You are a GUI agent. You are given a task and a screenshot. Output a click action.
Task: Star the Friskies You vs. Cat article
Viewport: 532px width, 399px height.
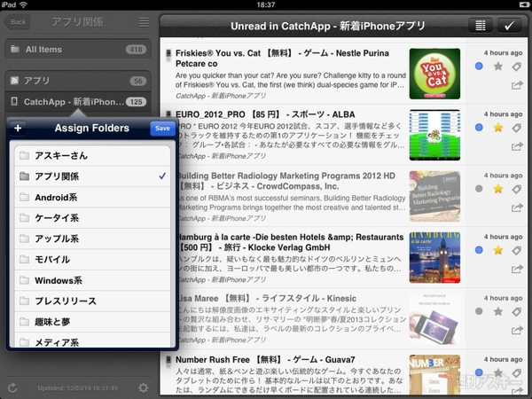(x=498, y=66)
